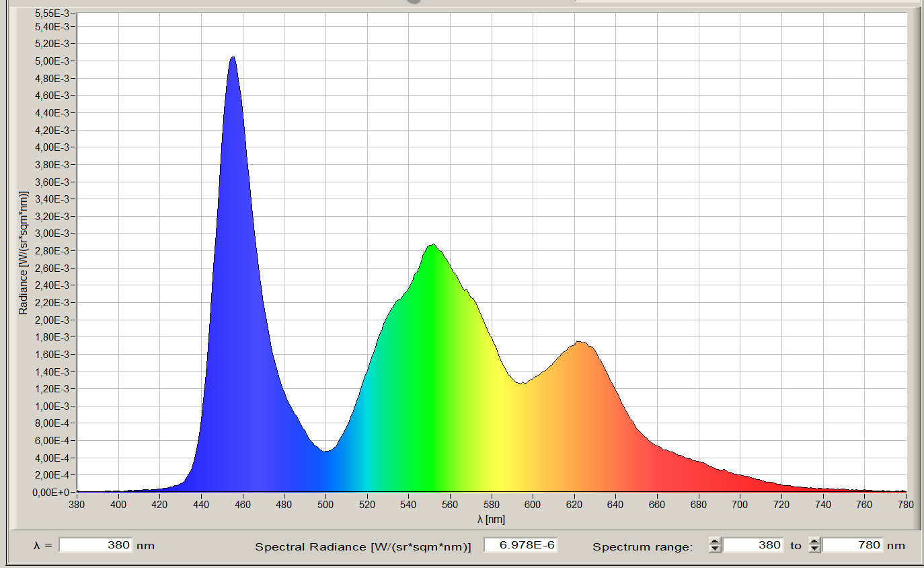Click the 'Spectrum range:' label
924x568 pixels.
642,546
